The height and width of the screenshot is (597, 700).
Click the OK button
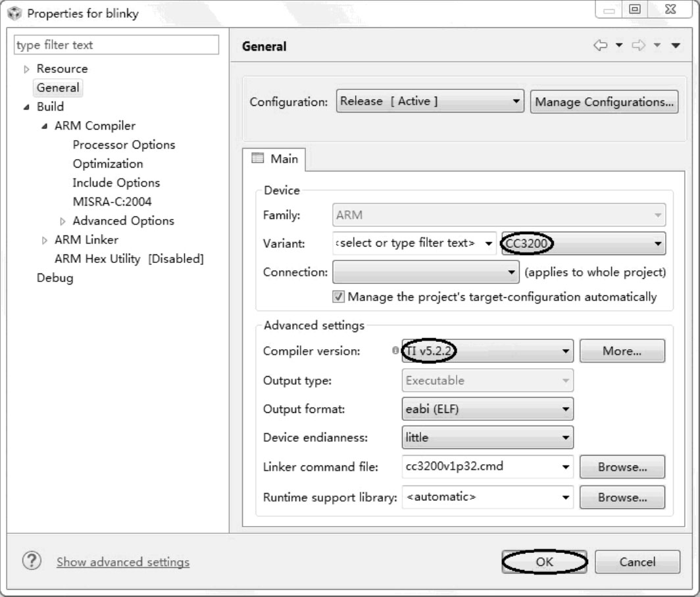coord(544,561)
